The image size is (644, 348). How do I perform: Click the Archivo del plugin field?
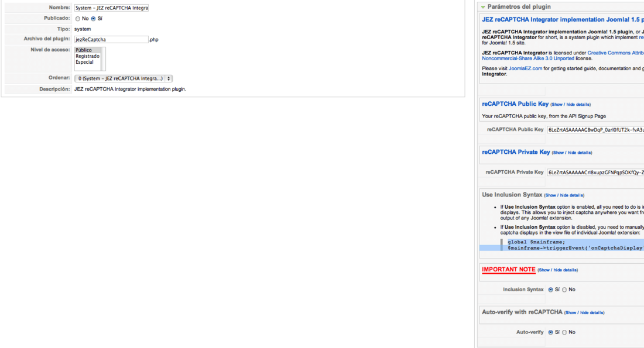(111, 39)
